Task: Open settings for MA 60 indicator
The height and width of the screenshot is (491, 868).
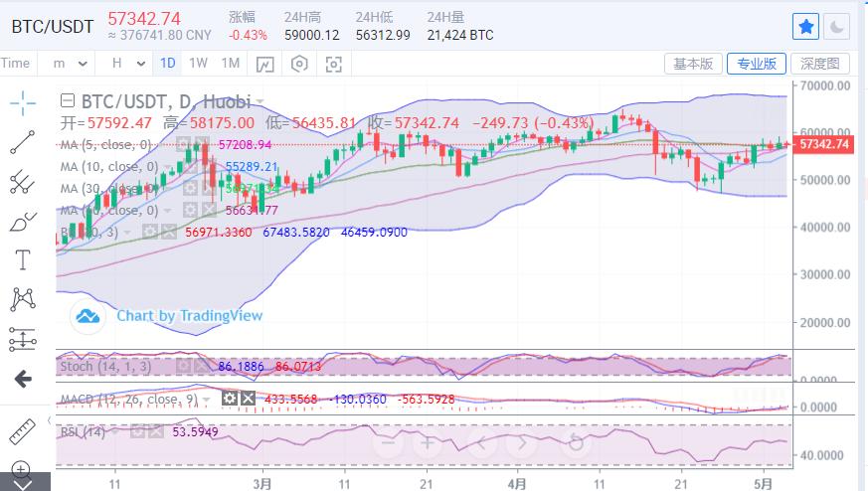Action: [x=191, y=211]
